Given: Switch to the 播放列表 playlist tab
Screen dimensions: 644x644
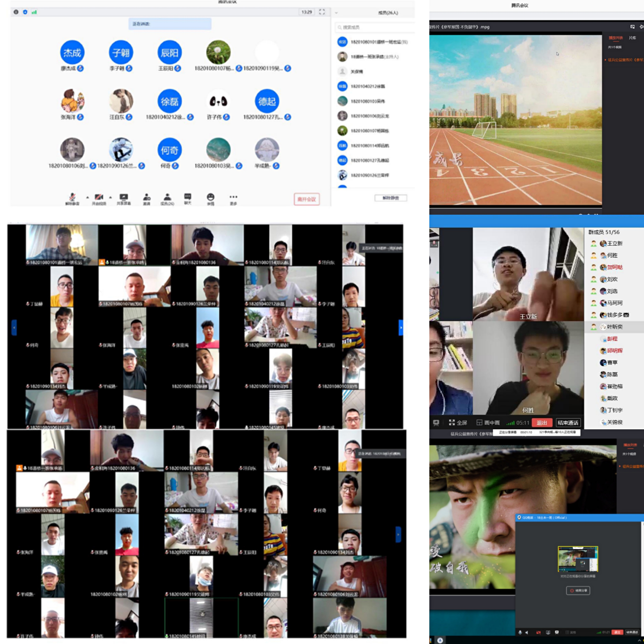Looking at the screenshot, I should click(x=616, y=38).
